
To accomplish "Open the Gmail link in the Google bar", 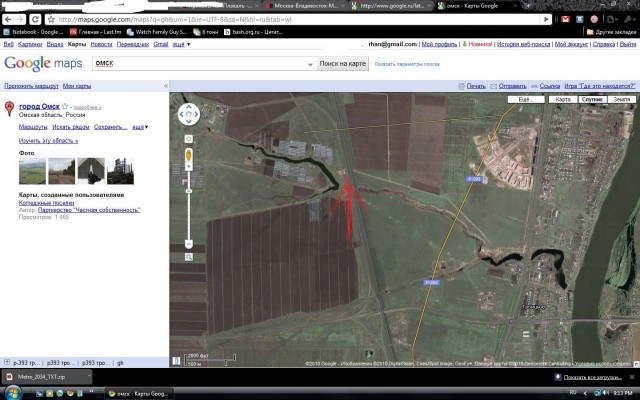I will pyautogui.click(x=160, y=44).
